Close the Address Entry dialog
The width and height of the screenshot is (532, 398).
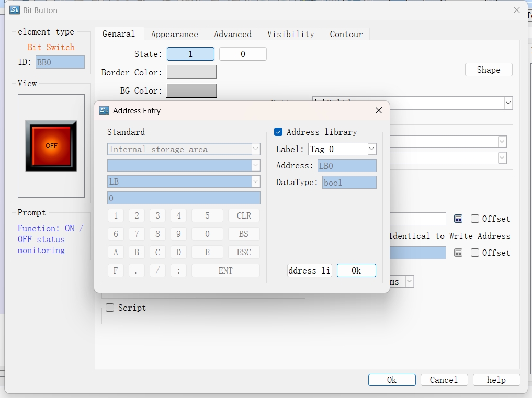point(379,110)
